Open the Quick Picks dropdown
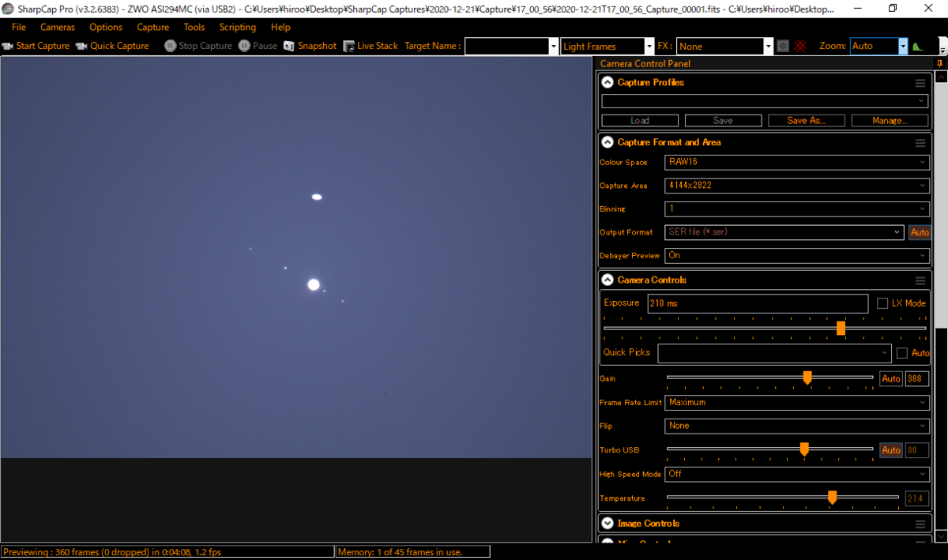This screenshot has width=948, height=560. (774, 352)
